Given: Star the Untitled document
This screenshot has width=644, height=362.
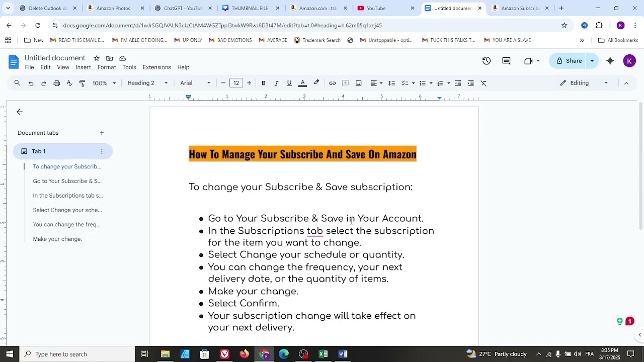Looking at the screenshot, I should pos(97,58).
